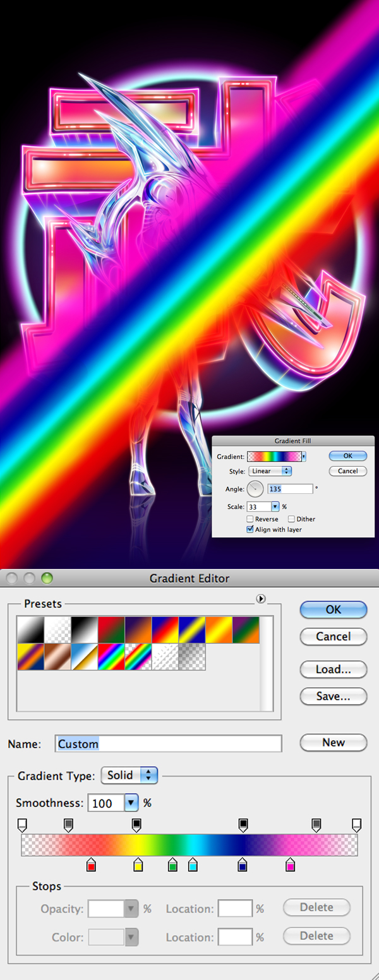Choose the violet-to-orange gradient preset
Image resolution: width=379 pixels, height=980 pixels.
138,630
